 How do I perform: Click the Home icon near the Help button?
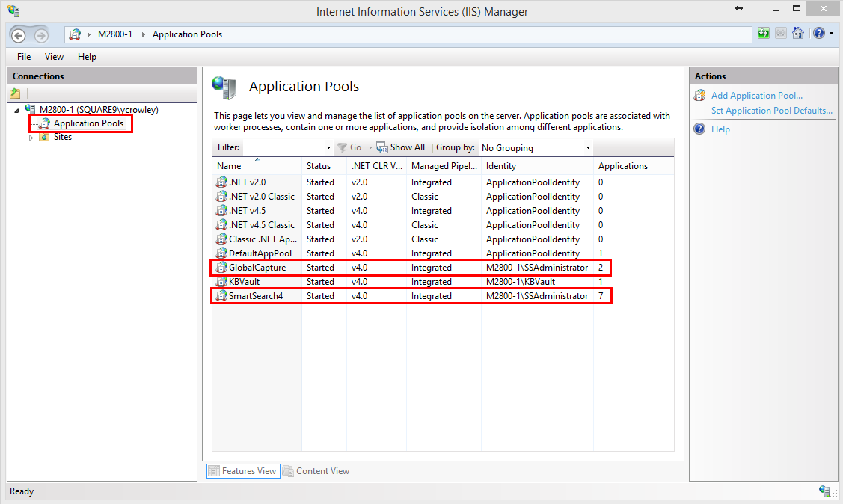point(798,34)
